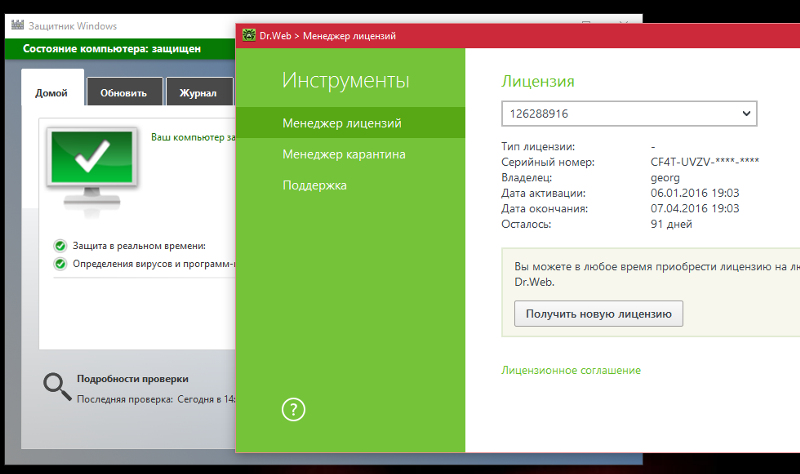Click the Защитник Windows window title
800x474 pixels.
(72, 26)
